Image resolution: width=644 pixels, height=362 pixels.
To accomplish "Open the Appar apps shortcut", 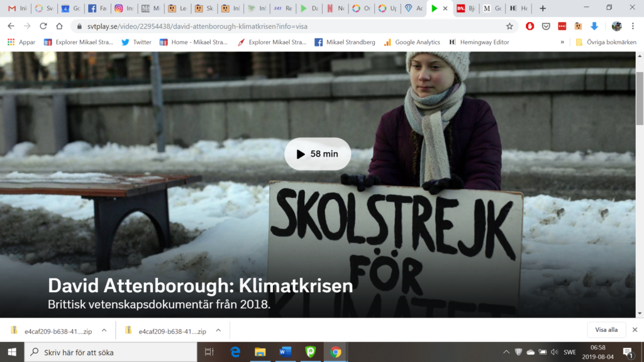I will pyautogui.click(x=21, y=42).
